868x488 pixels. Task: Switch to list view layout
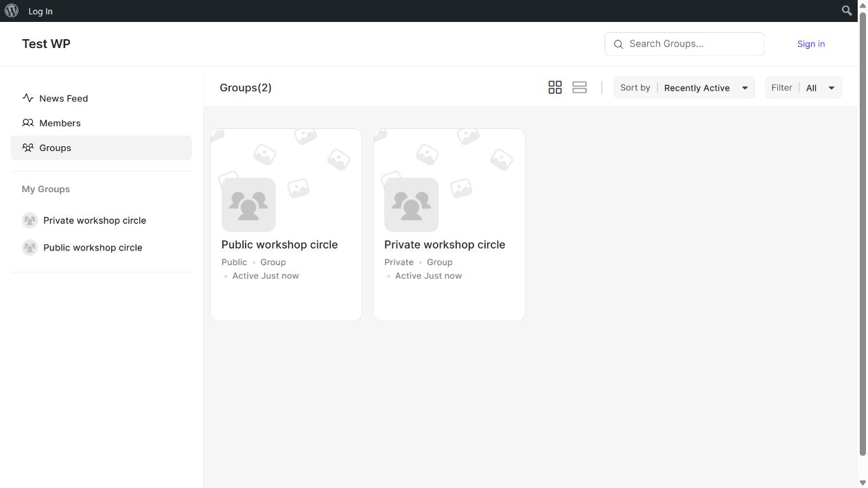point(579,87)
